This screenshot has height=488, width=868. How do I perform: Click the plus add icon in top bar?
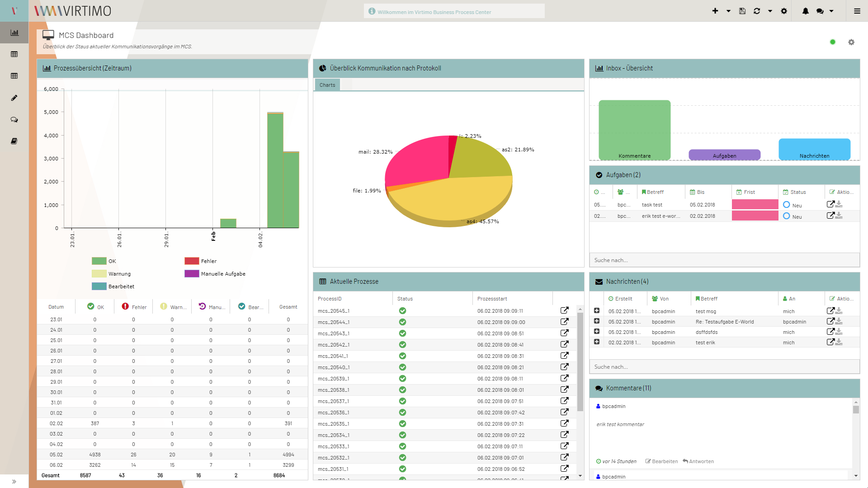tap(715, 11)
